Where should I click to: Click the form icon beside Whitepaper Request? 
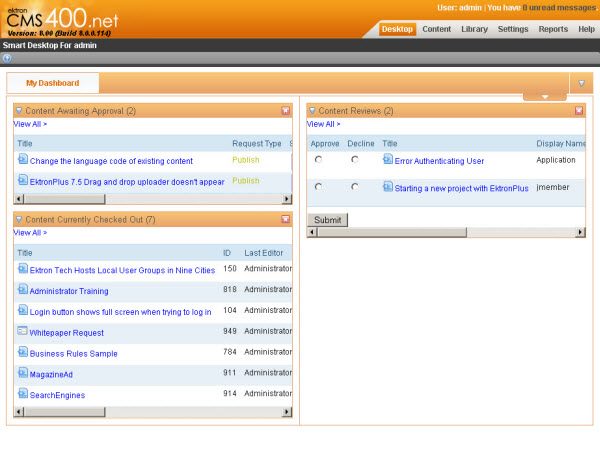click(23, 331)
